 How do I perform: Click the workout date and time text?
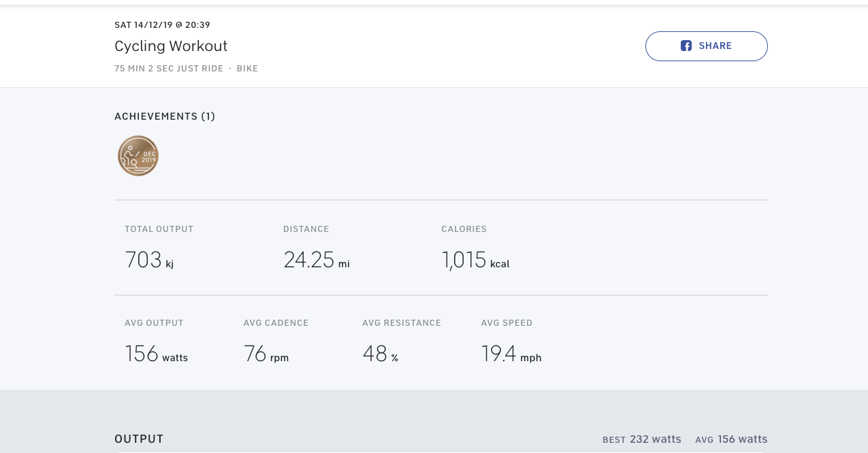tap(162, 25)
